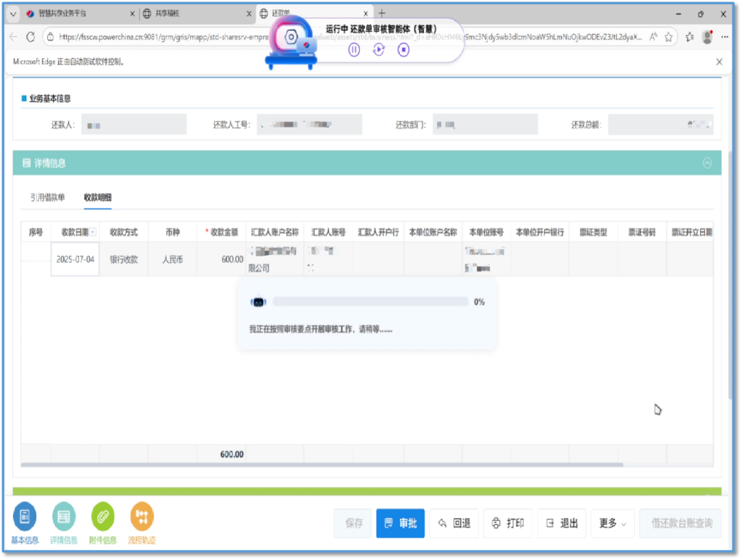742x560 pixels.
Task: Switch to 智慧共享业务平台 browser tab
Action: (x=78, y=14)
